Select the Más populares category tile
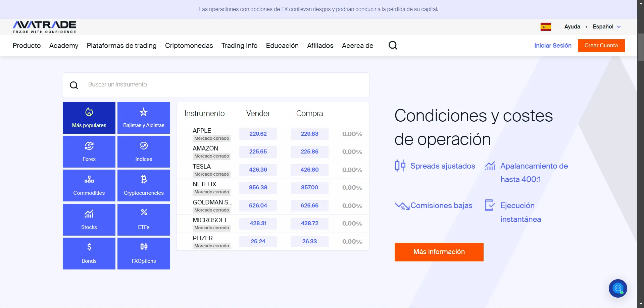 [x=89, y=118]
